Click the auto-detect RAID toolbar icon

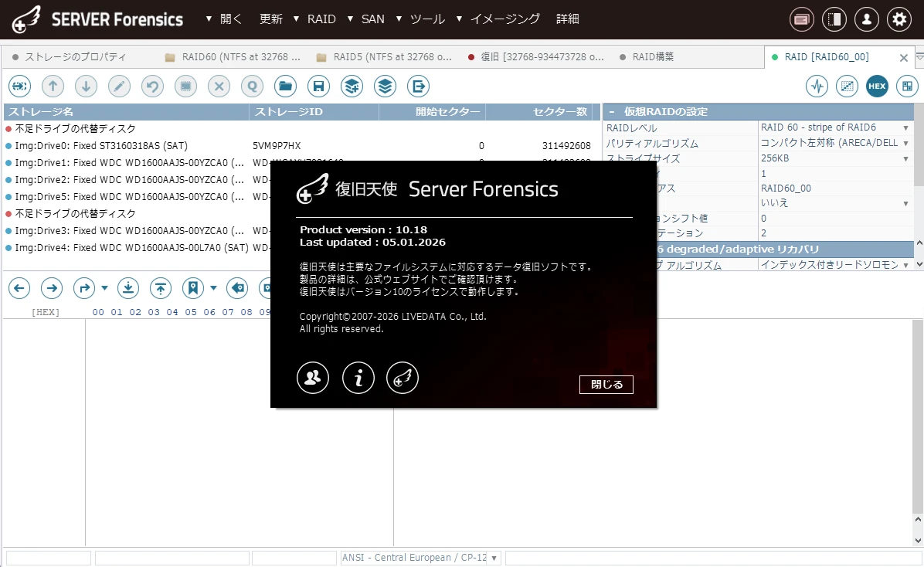click(19, 87)
